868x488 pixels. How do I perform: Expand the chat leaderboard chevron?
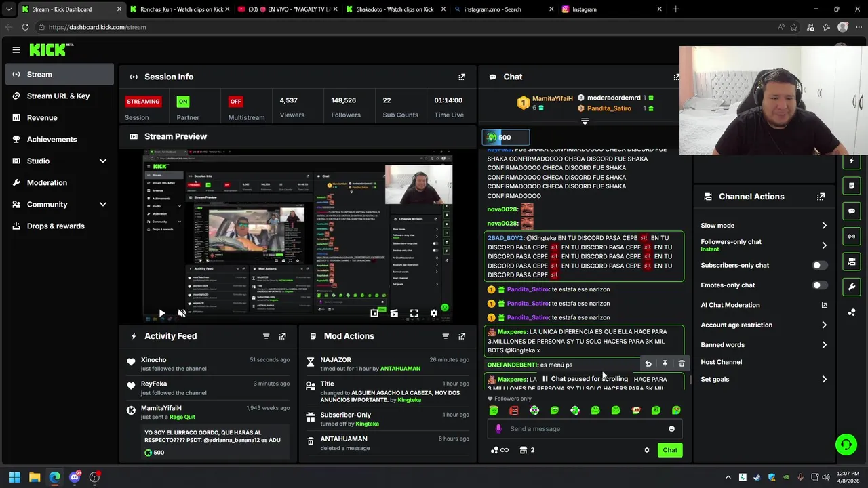585,121
